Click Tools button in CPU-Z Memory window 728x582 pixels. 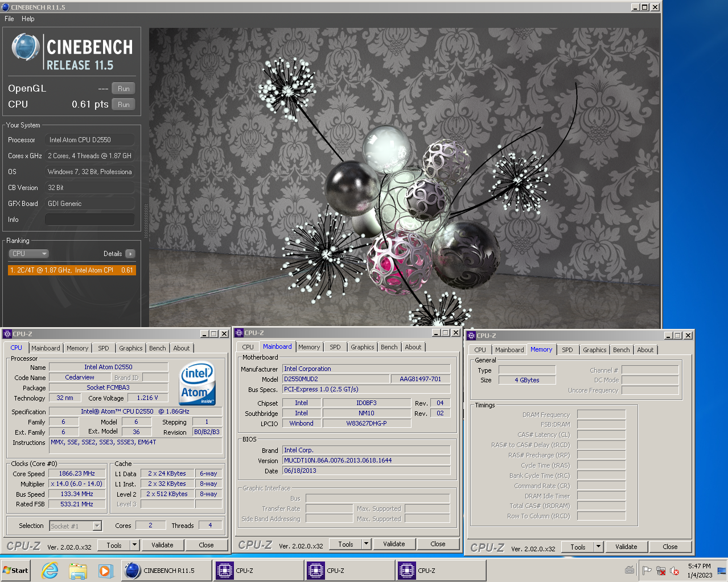578,547
